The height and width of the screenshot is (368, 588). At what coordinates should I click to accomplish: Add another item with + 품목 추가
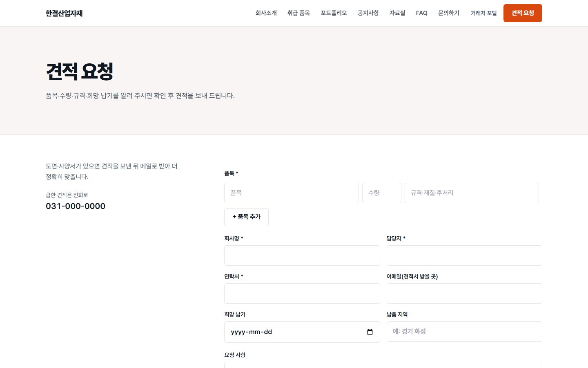coord(246,217)
